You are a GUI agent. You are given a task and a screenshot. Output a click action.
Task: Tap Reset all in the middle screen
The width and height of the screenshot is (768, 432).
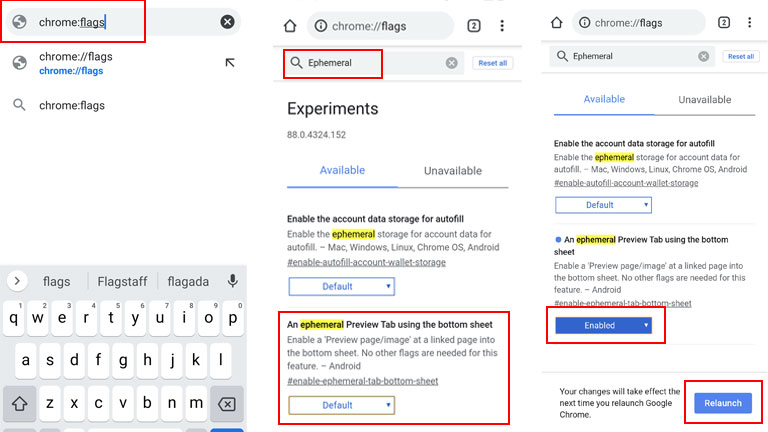click(493, 63)
